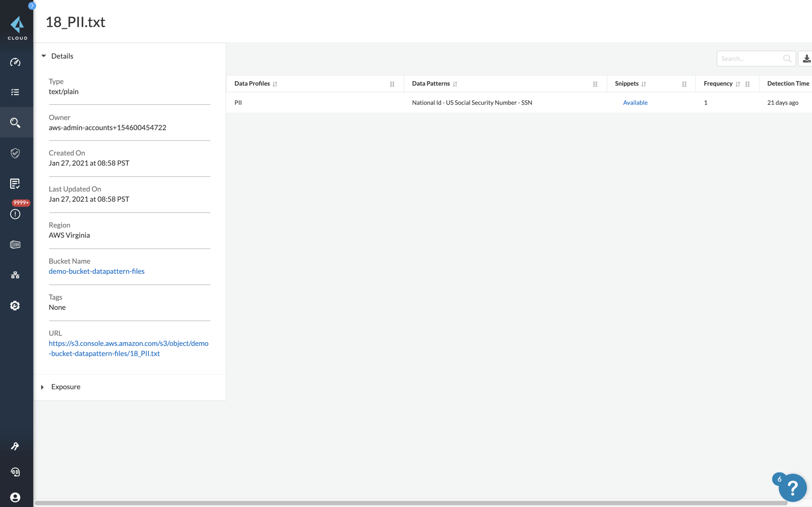
Task: Select the dashboard home icon in sidebar
Action: coord(16,62)
